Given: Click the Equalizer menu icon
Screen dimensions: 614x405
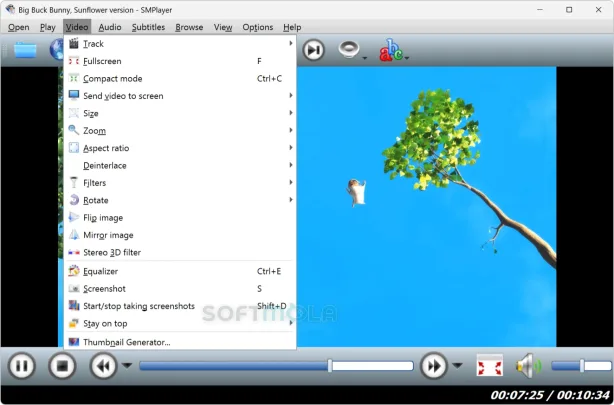Looking at the screenshot, I should (74, 271).
